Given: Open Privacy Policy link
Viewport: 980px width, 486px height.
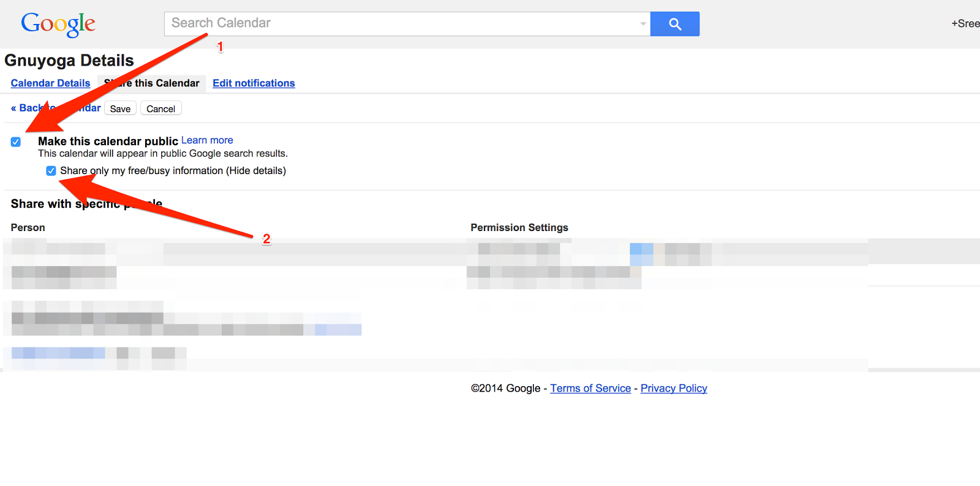Looking at the screenshot, I should tap(674, 389).
